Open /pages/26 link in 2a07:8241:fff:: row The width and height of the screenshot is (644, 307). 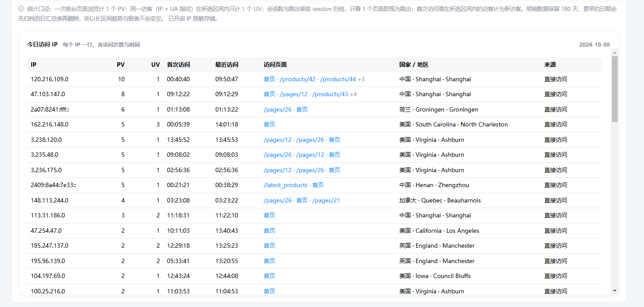(x=278, y=110)
